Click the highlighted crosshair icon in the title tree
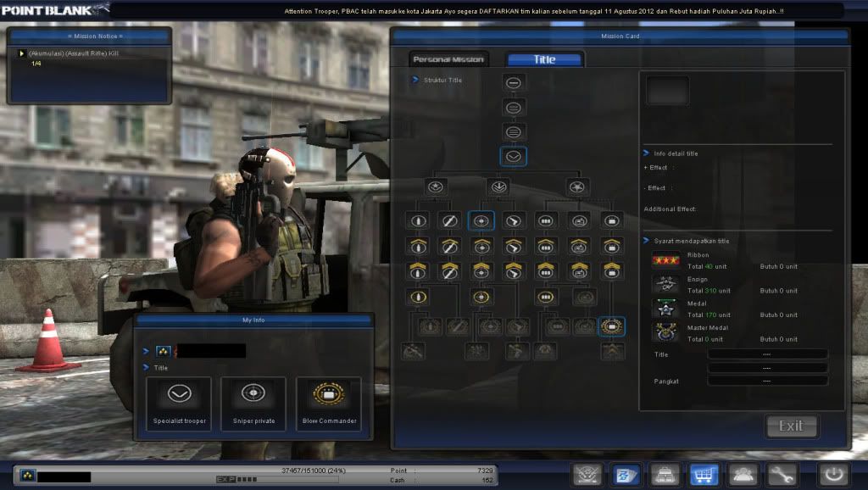This screenshot has width=868, height=490. [481, 221]
